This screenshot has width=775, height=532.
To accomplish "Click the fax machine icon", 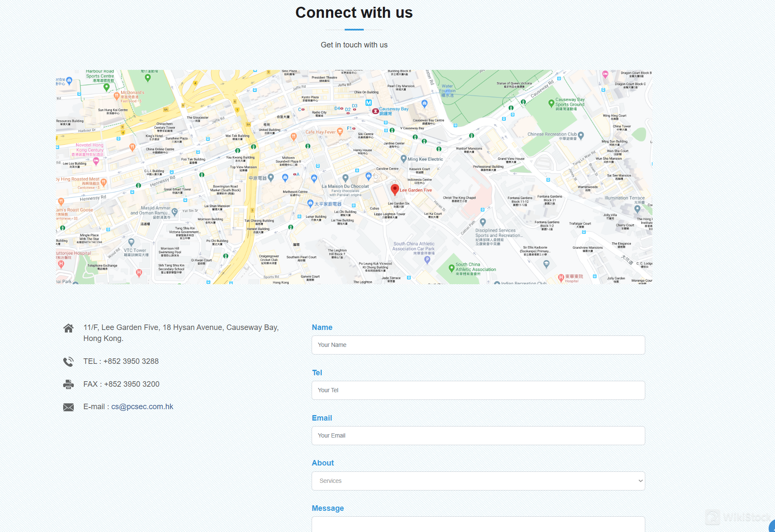I will coord(68,384).
